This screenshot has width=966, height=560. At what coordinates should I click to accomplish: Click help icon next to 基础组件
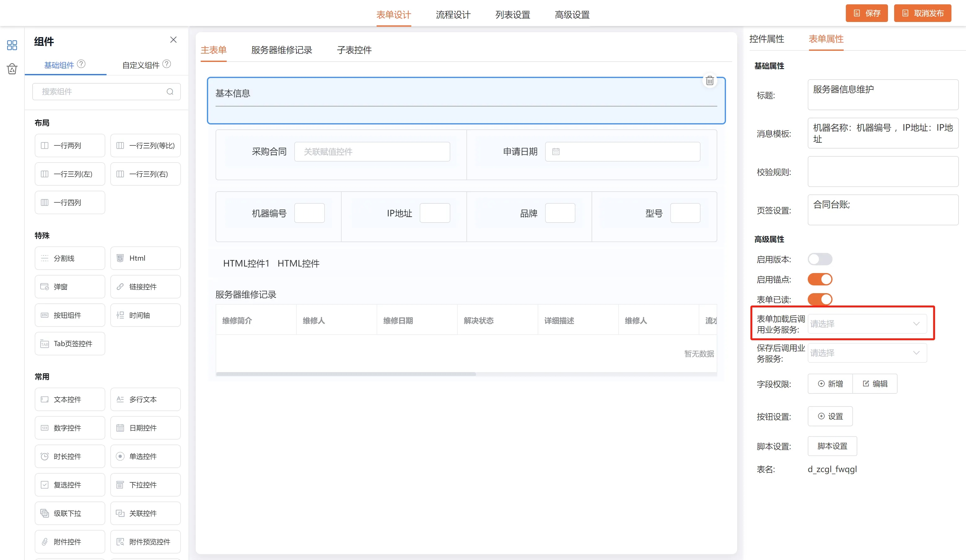pos(81,64)
